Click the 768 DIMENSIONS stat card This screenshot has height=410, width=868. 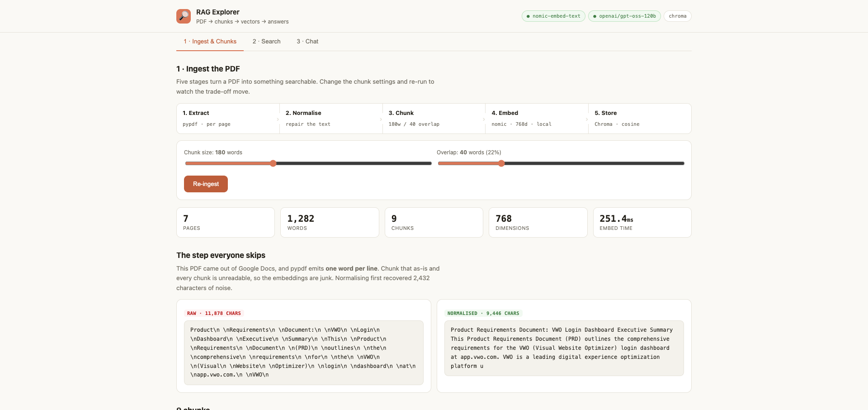(538, 222)
